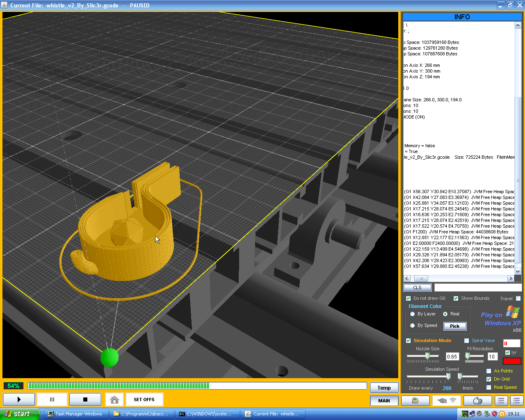Switch to Task Manager Windows taskbar item
The height and width of the screenshot is (420, 525).
click(x=76, y=414)
